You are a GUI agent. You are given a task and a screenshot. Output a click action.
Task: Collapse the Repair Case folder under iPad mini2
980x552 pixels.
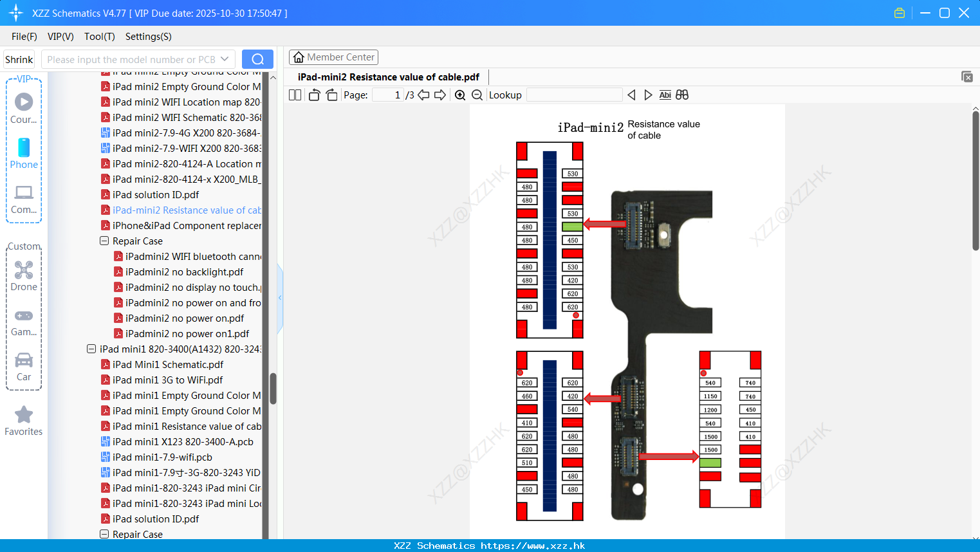(104, 241)
